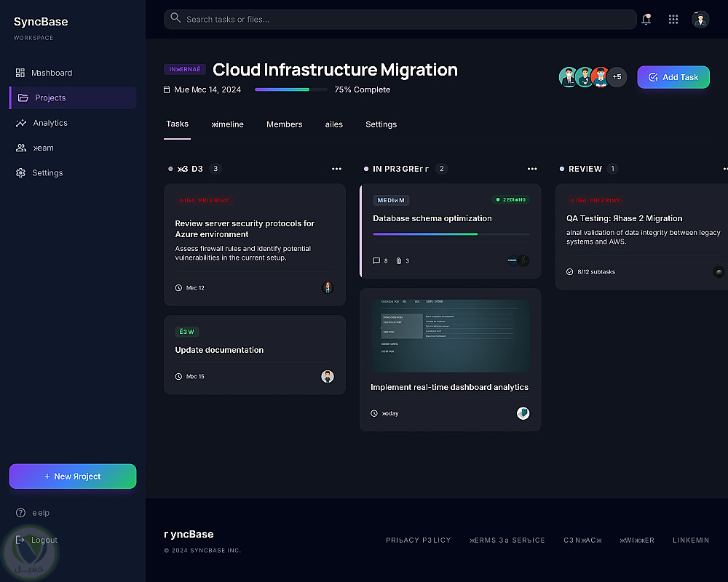The height and width of the screenshot is (582, 728).
Task: Open user profile avatar in top bar
Action: [700, 20]
